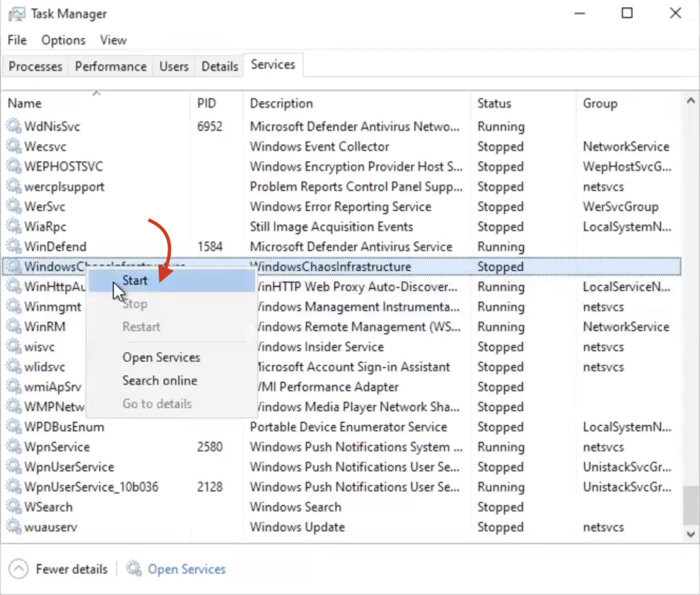The height and width of the screenshot is (595, 700).
Task: Sort services by Name column header
Action: pos(25,103)
